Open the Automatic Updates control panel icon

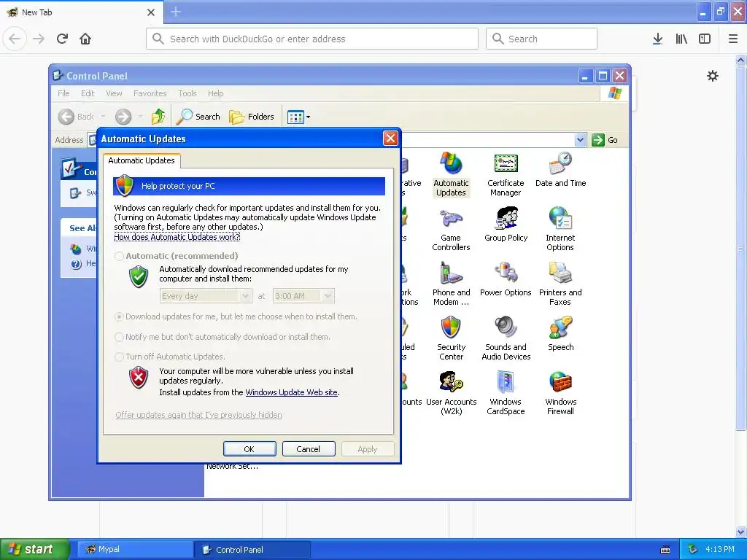pos(451,174)
